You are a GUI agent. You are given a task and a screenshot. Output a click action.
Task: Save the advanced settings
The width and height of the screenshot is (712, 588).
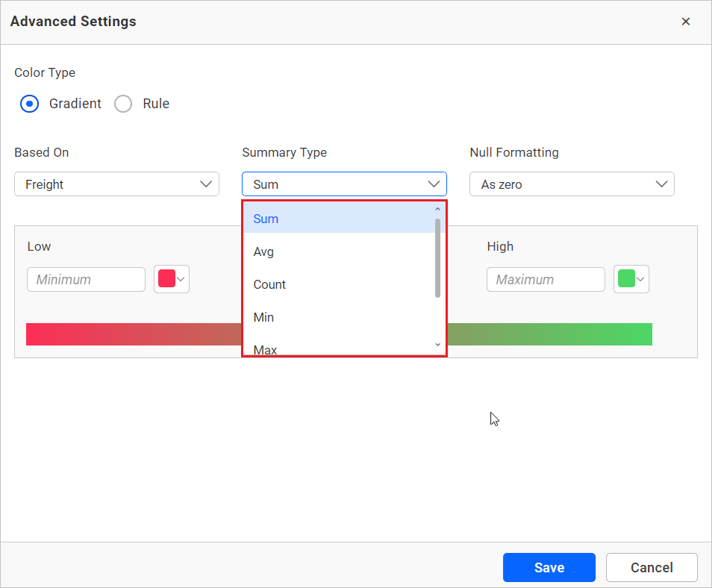point(549,567)
